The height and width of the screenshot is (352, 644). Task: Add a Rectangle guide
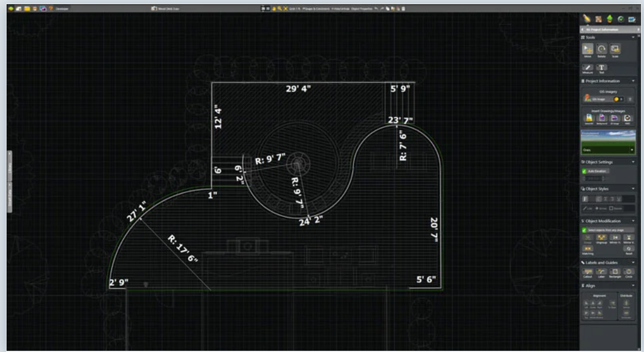[x=615, y=273]
